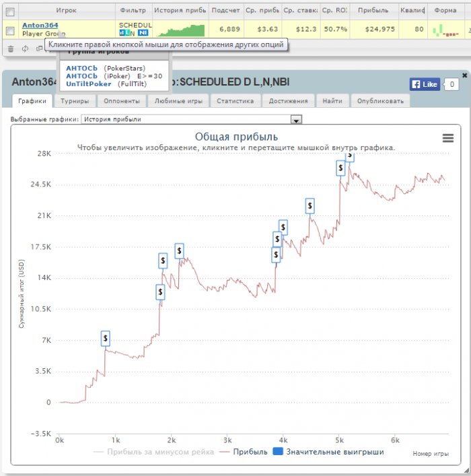Image resolution: width=471 pixels, height=476 pixels.
Task: Click the Facebook Like button
Action: tap(425, 84)
